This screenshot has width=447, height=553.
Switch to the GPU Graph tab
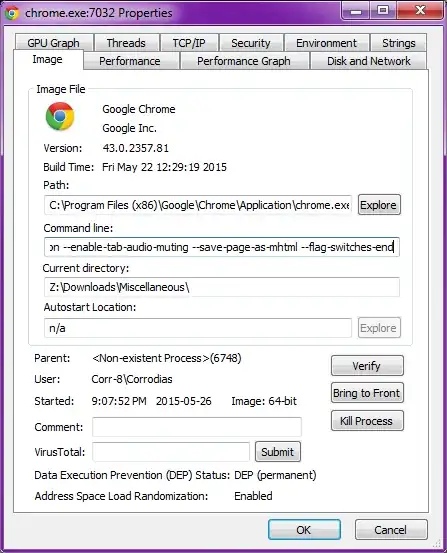click(54, 43)
